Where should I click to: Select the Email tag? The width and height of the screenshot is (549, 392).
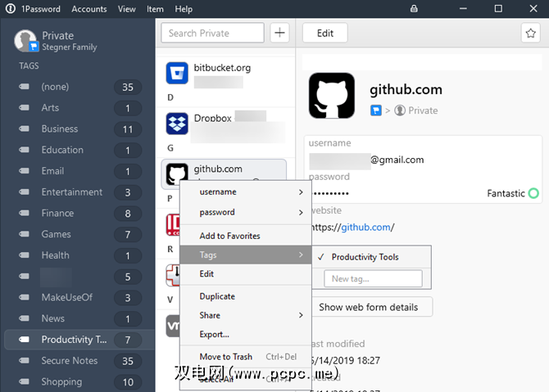(80, 171)
